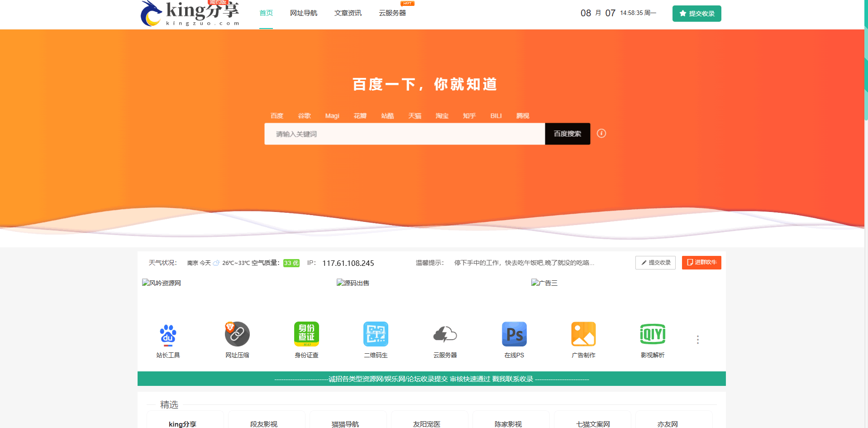Click the 源码出售 ad image
The width and height of the screenshot is (868, 428).
tap(353, 283)
